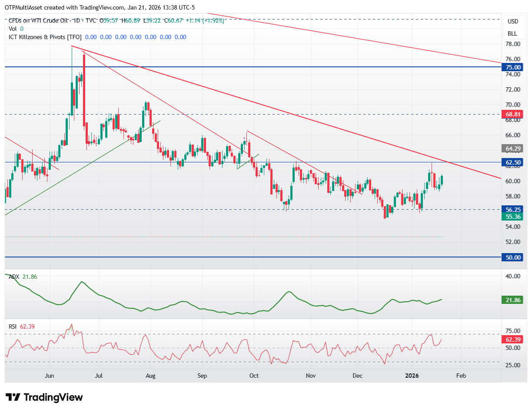The width and height of the screenshot is (532, 412).
Task: Click the red 68.81 price label
Action: pos(513,115)
